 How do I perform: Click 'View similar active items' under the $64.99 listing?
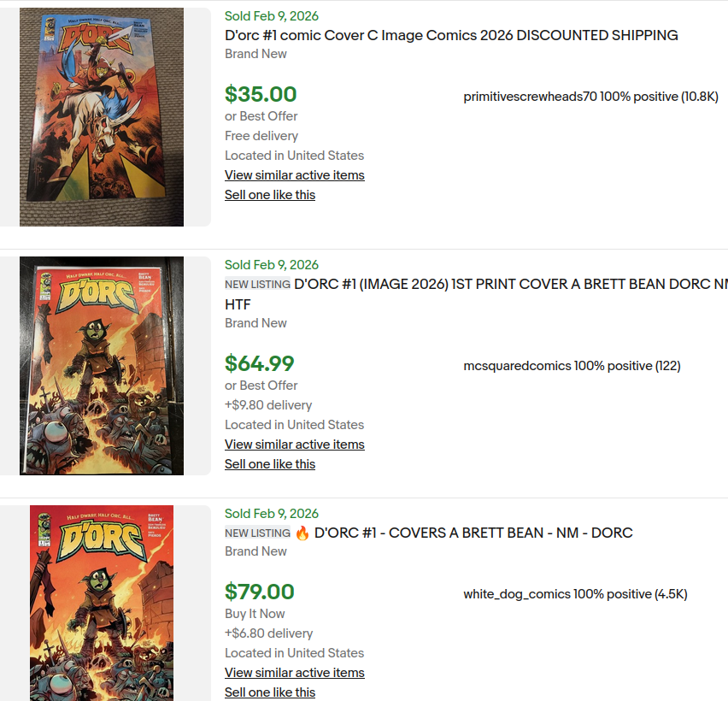tap(294, 445)
